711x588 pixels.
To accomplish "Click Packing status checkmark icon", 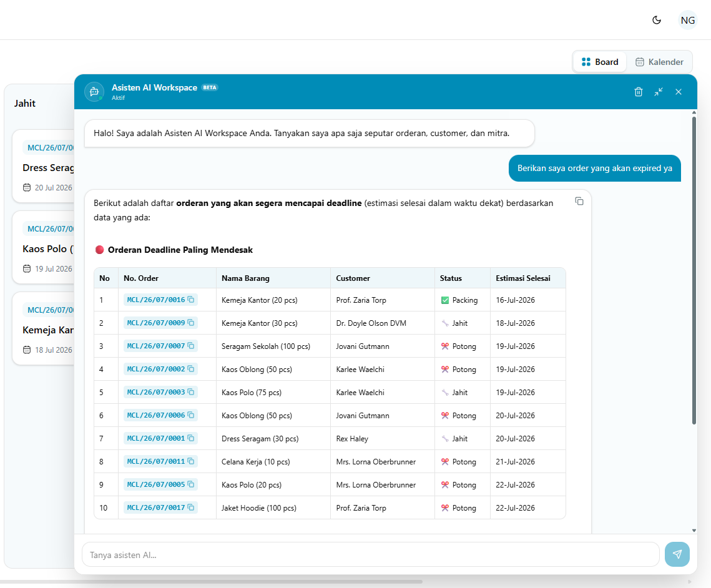I will pos(445,300).
